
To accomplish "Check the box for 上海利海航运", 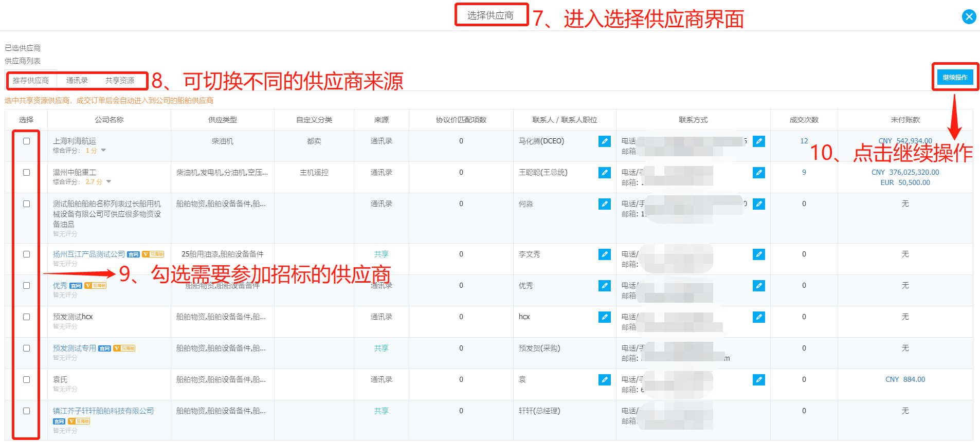I will click(x=26, y=141).
